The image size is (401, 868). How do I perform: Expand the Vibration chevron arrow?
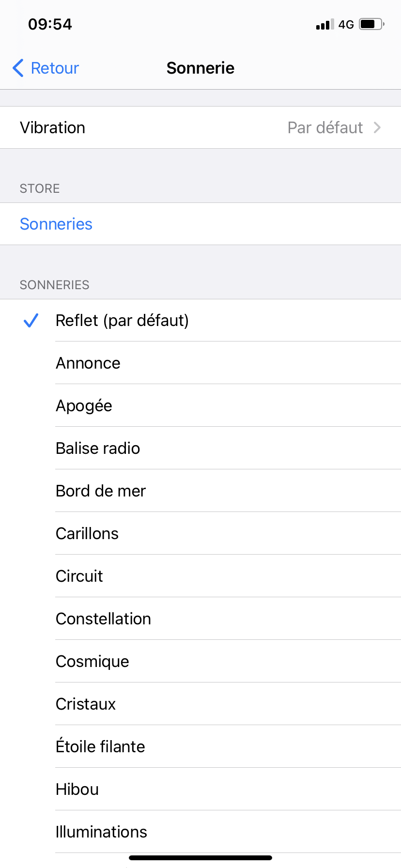[x=377, y=127]
